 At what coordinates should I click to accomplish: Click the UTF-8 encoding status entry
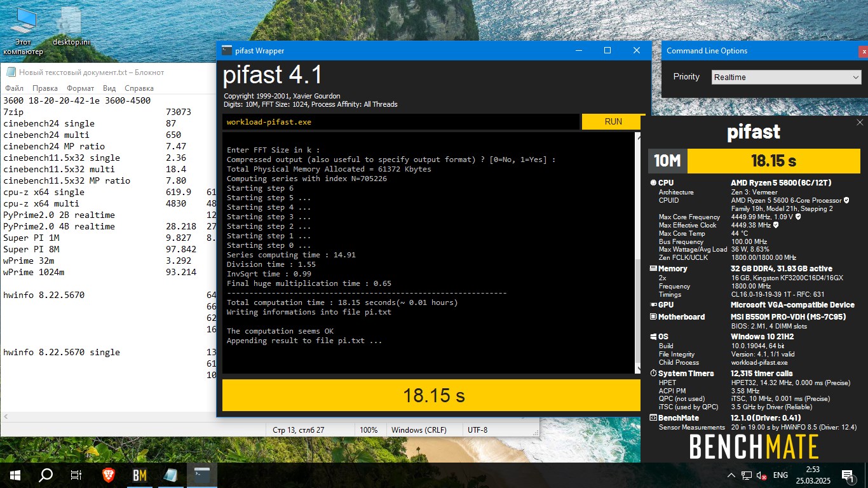click(477, 430)
